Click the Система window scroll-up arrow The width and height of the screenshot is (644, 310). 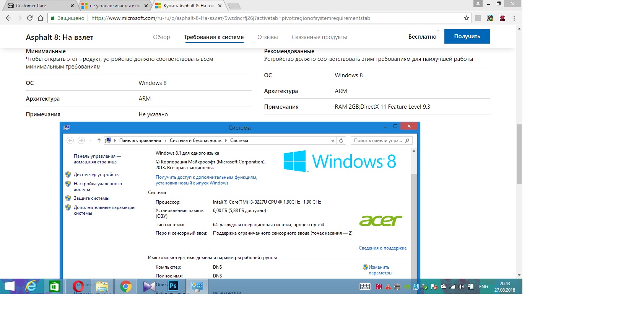point(413,151)
